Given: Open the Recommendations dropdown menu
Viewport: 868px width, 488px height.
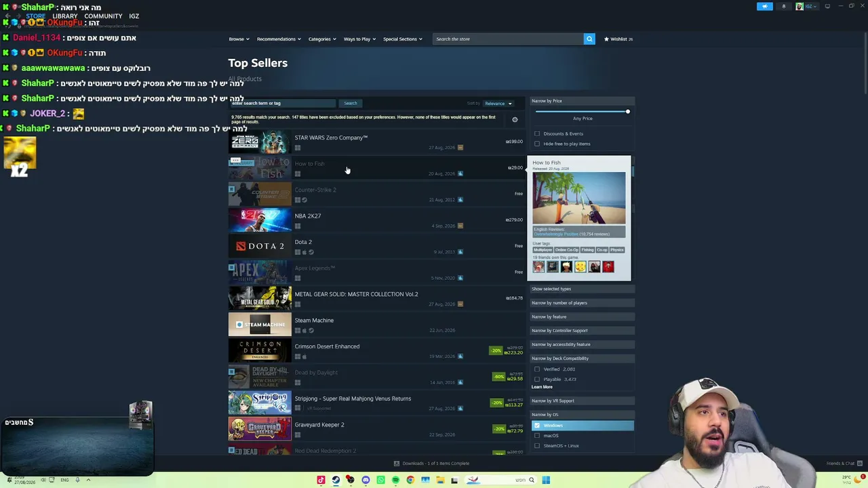Looking at the screenshot, I should click(x=279, y=39).
